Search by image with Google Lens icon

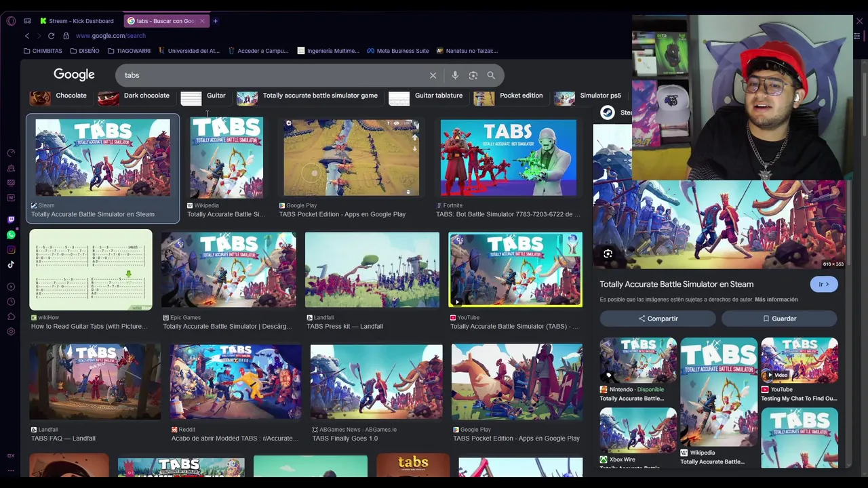(x=473, y=75)
